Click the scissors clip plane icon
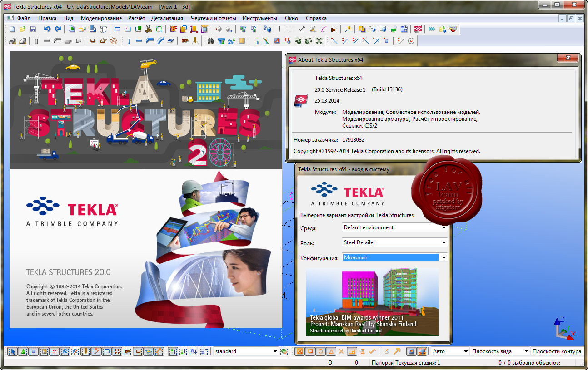588x370 pixels. [x=149, y=29]
